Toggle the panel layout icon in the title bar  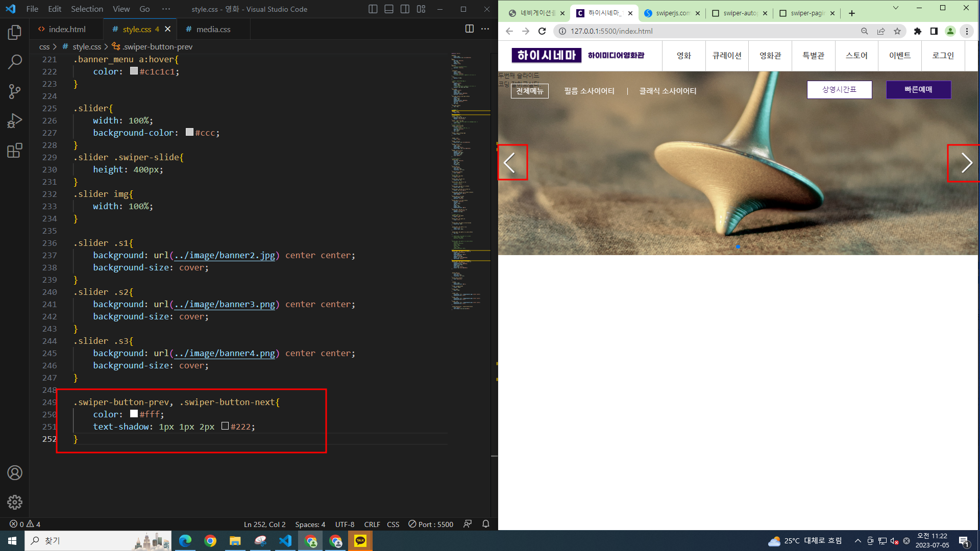coord(388,9)
